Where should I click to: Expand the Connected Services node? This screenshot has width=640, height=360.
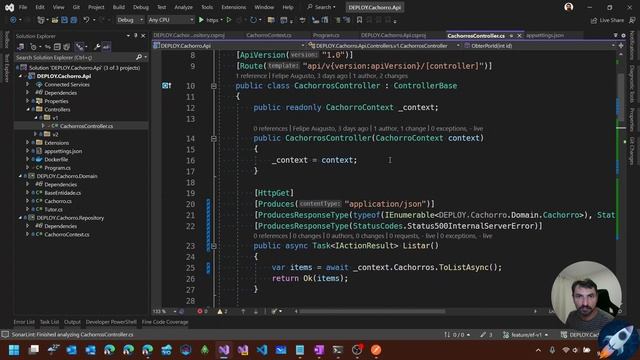point(28,84)
